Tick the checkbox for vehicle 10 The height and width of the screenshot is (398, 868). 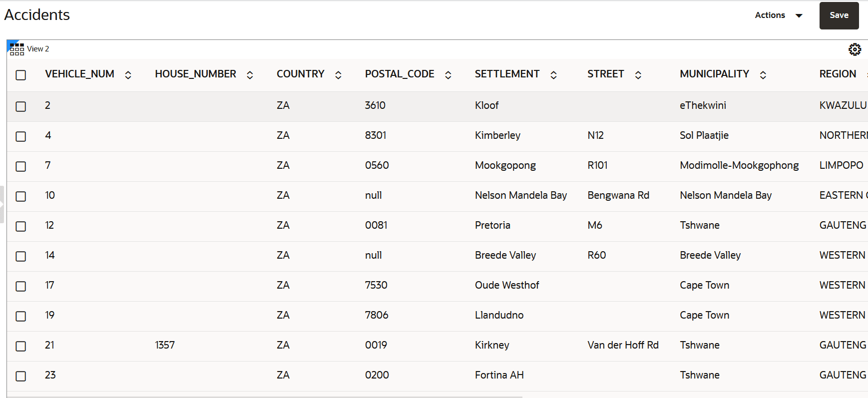pos(21,196)
